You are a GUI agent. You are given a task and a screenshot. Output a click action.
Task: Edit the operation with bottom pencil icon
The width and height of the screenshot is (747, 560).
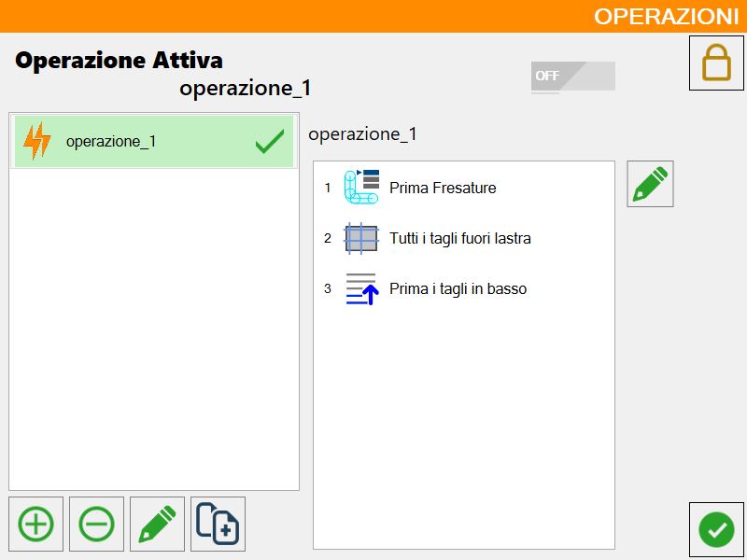[x=157, y=524]
